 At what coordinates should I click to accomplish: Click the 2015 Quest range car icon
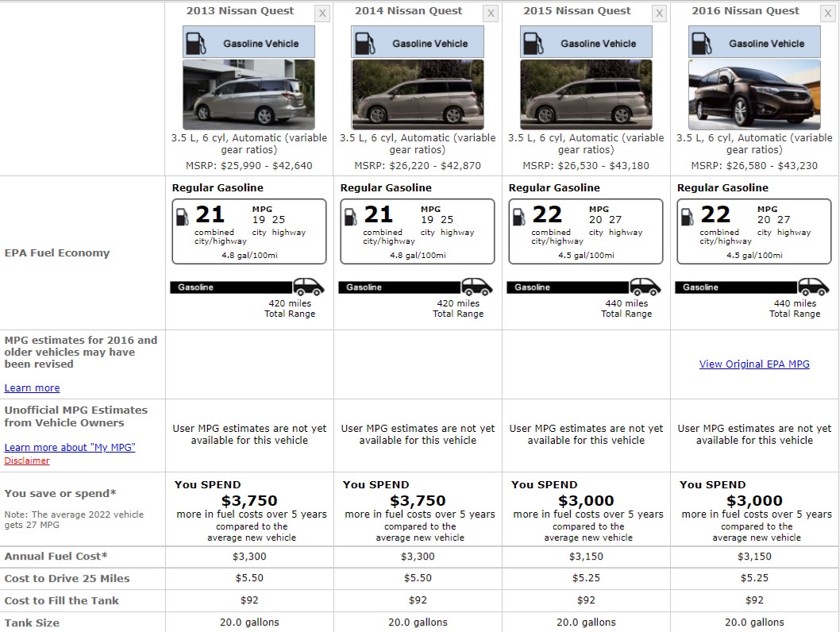click(x=645, y=287)
